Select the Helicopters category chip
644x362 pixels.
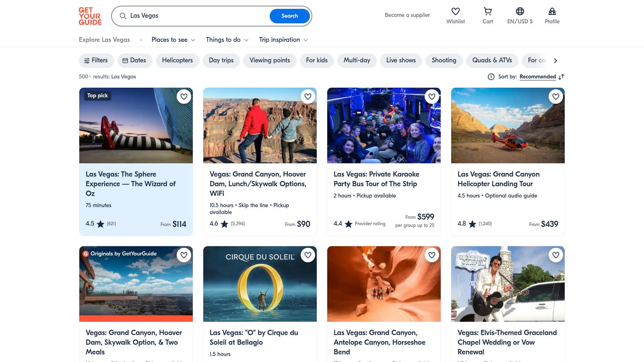pos(177,60)
